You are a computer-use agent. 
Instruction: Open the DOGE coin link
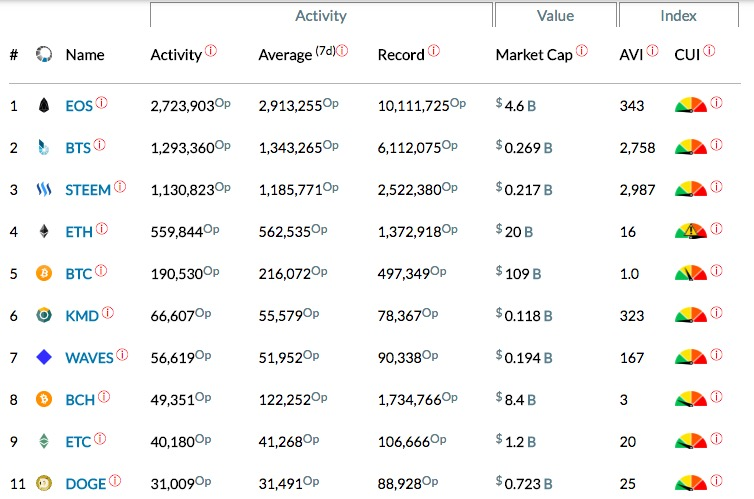coord(86,484)
